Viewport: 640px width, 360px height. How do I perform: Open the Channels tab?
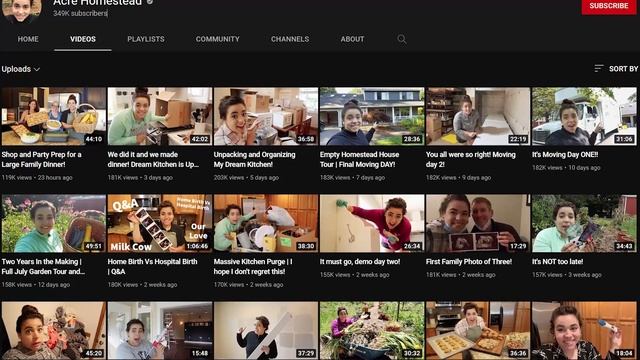290,39
